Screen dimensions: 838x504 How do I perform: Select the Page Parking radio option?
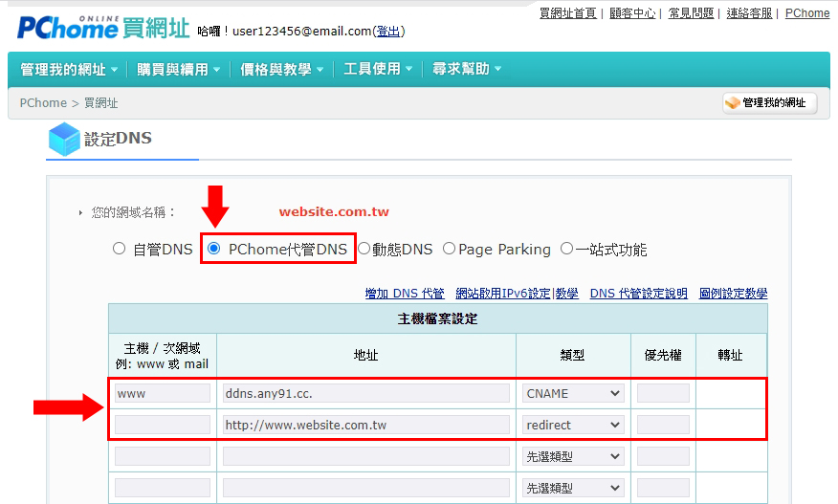[449, 249]
